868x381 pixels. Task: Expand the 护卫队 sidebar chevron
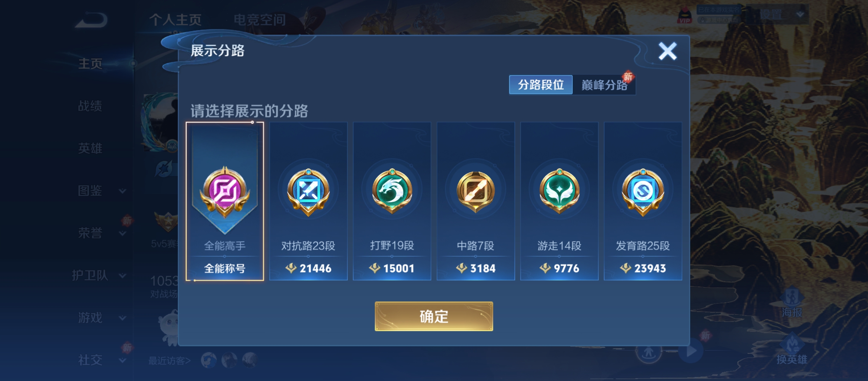pyautogui.click(x=122, y=276)
